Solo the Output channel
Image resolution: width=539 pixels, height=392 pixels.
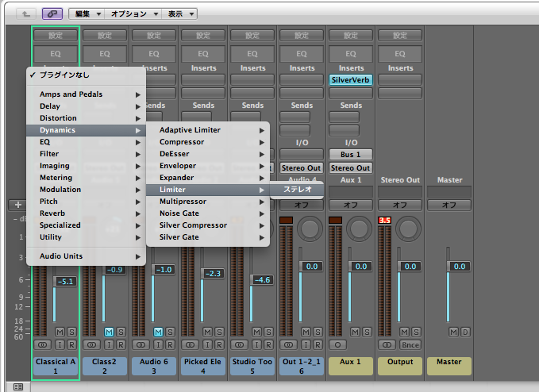point(416,332)
